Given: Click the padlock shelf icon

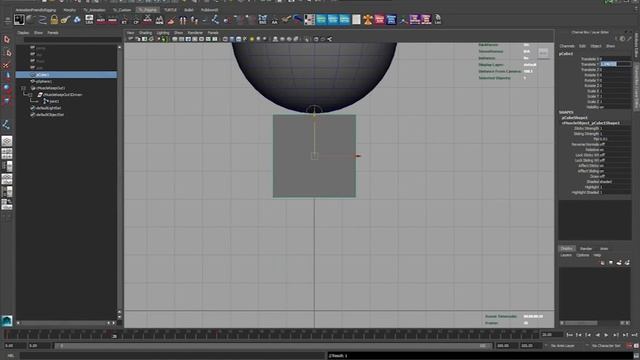Looking at the screenshot, I should 54,19.
